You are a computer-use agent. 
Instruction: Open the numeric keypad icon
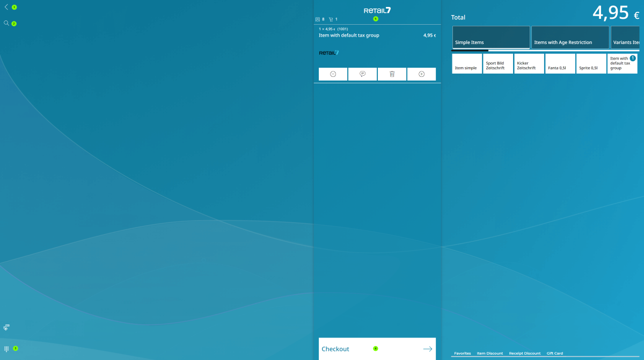[x=6, y=348]
